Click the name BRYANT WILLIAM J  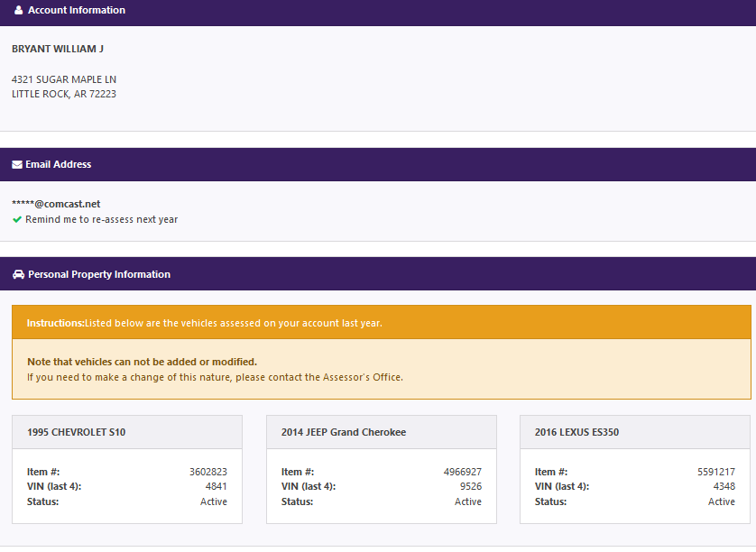(x=58, y=49)
